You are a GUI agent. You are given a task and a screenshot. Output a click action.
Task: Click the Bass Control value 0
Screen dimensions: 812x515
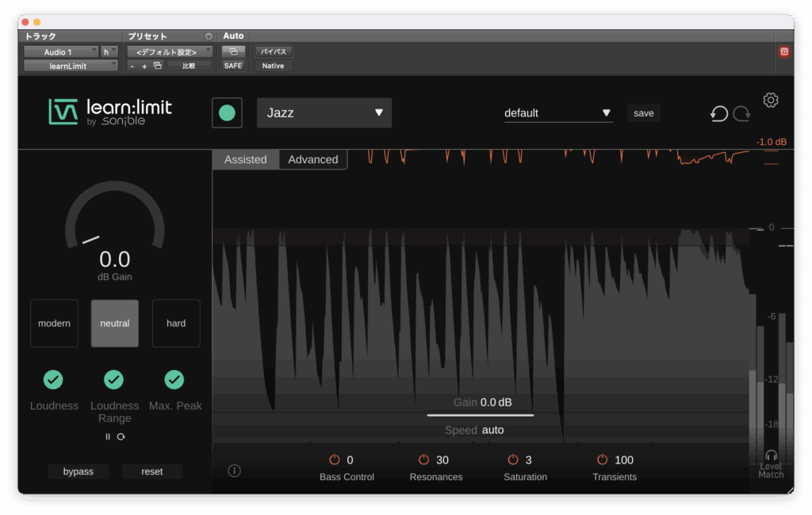[350, 460]
